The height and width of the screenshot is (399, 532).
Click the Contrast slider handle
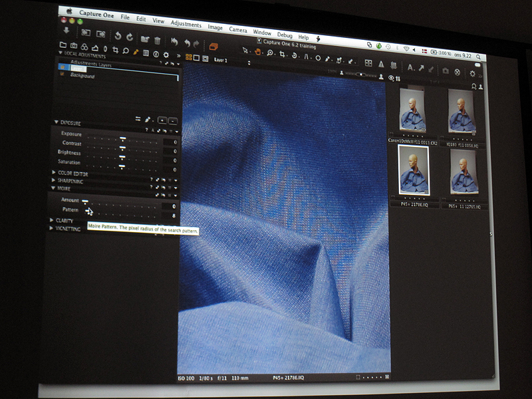click(x=122, y=148)
